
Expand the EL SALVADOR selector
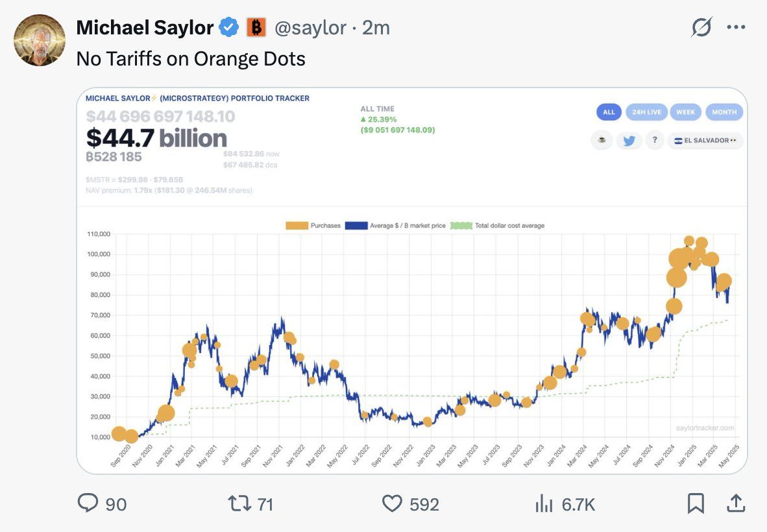[705, 140]
